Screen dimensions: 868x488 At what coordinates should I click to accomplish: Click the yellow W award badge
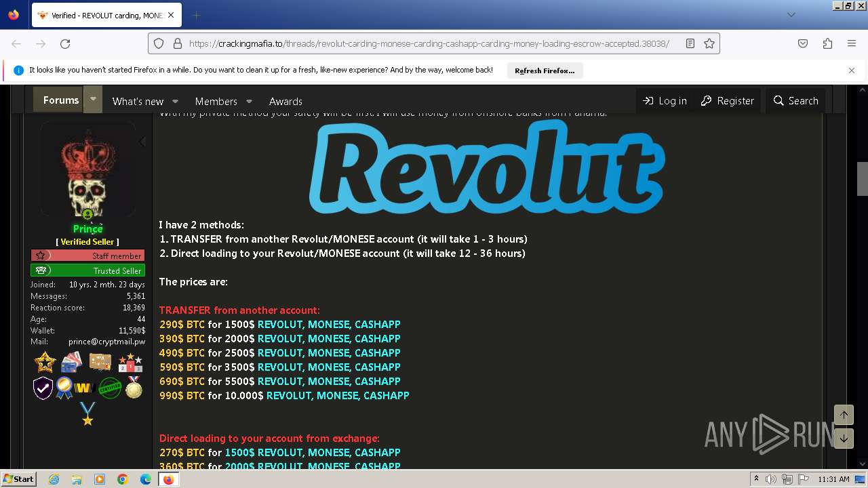(84, 388)
